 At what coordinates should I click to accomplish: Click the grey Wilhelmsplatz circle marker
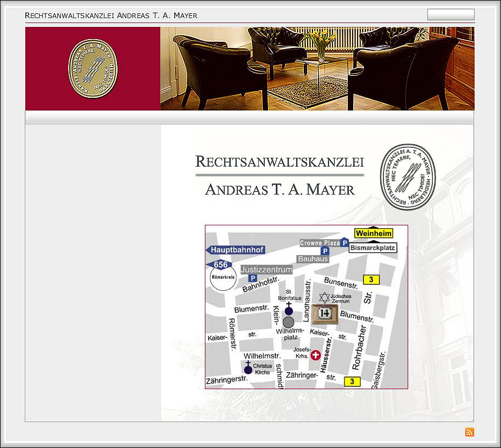pos(288,322)
